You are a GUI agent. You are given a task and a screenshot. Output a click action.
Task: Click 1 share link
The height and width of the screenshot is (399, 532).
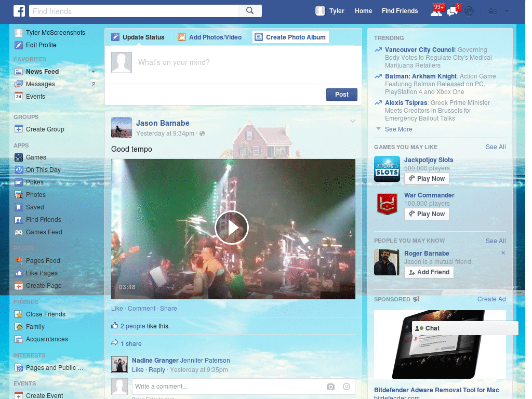tap(131, 344)
